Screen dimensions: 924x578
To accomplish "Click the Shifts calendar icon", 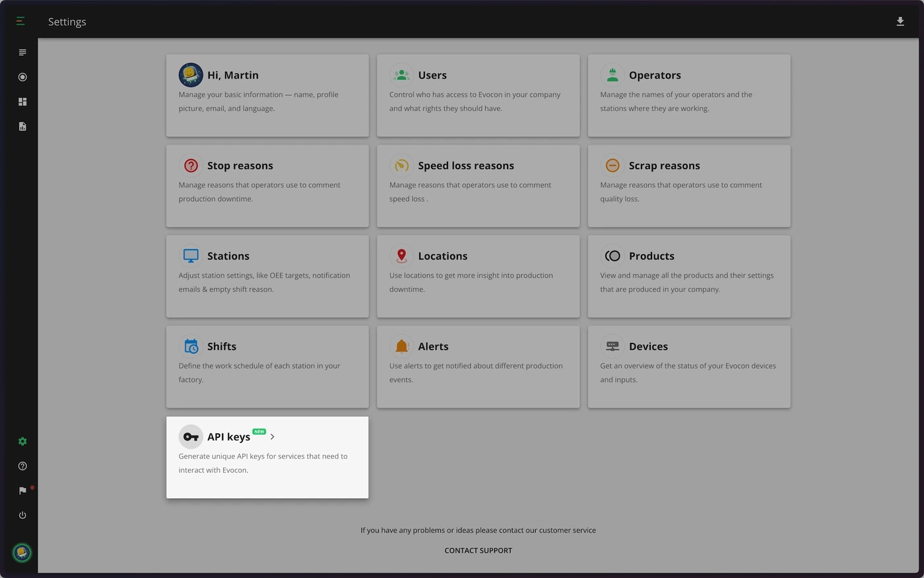I will tap(191, 346).
